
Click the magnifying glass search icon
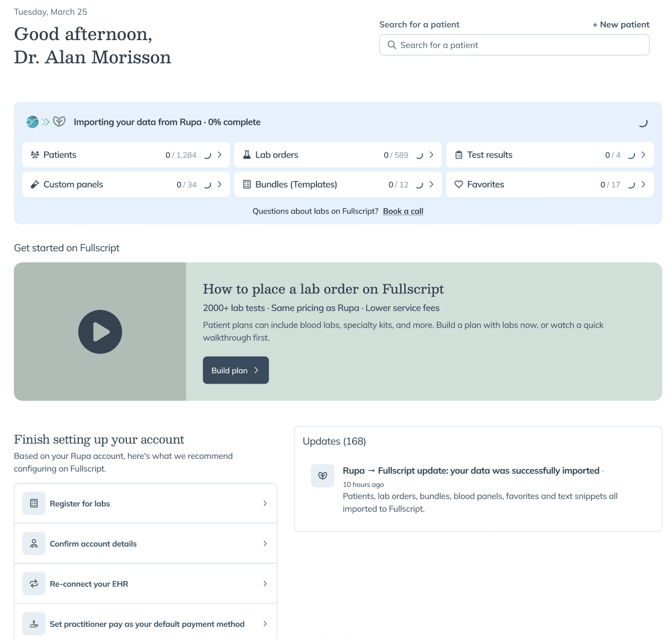pyautogui.click(x=392, y=45)
